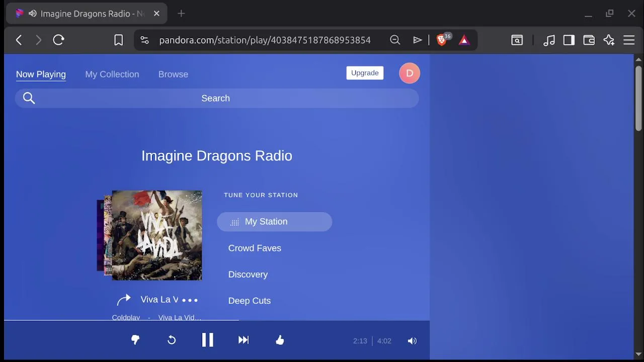The width and height of the screenshot is (644, 362).
Task: Close the Imagine Dragons Radio tab
Action: coord(156,14)
